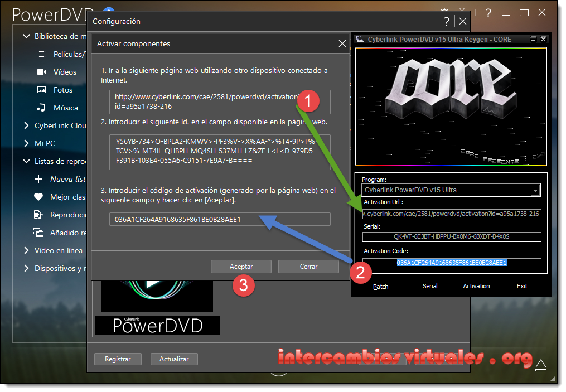Click the eject icon in PowerDVD's bottom corner
The height and width of the screenshot is (392, 566).
(x=540, y=365)
